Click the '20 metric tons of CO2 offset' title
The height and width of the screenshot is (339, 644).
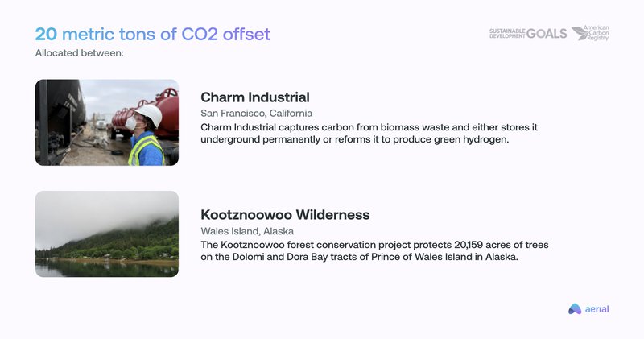click(153, 34)
